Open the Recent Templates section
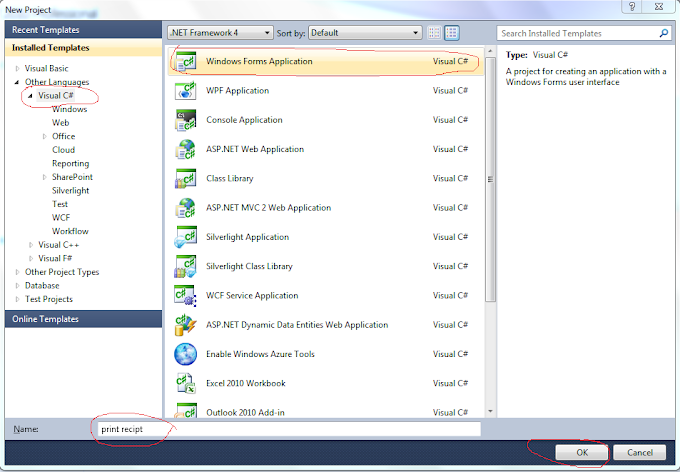This screenshot has width=680, height=472. pos(83,30)
